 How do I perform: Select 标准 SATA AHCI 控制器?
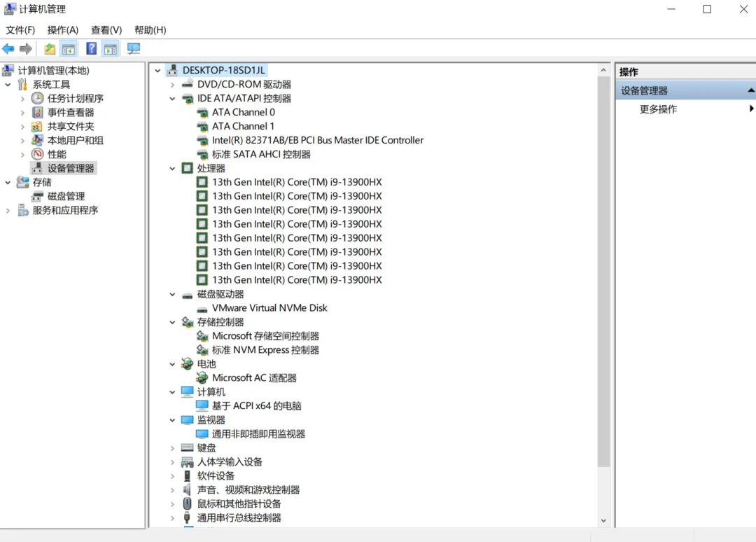261,154
